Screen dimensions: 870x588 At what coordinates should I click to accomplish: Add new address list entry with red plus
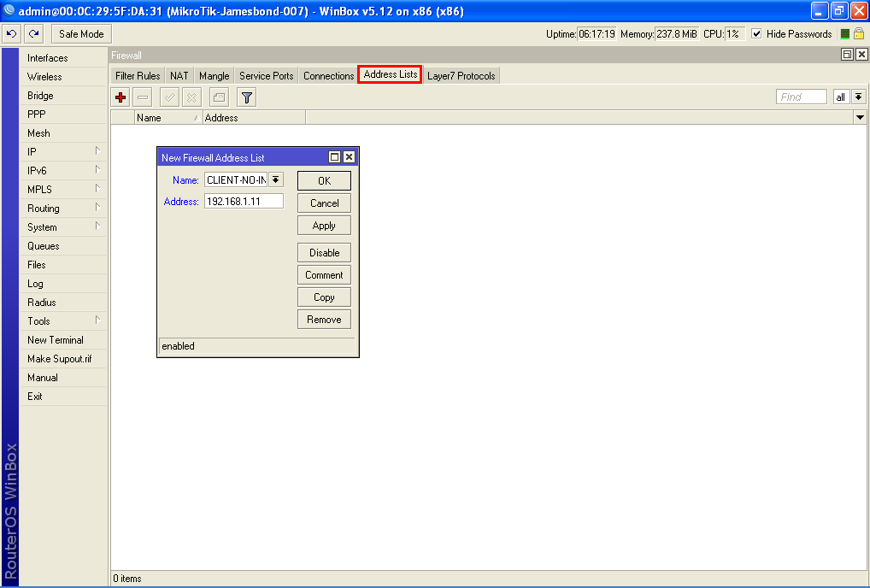pos(121,97)
